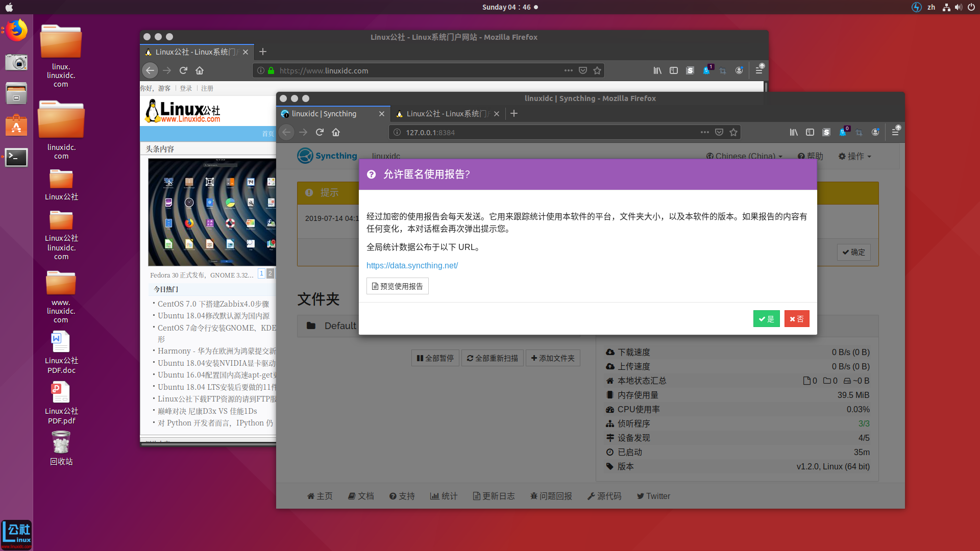The image size is (980, 551).
Task: Open Sunday clock calendar menu
Action: coord(510,7)
